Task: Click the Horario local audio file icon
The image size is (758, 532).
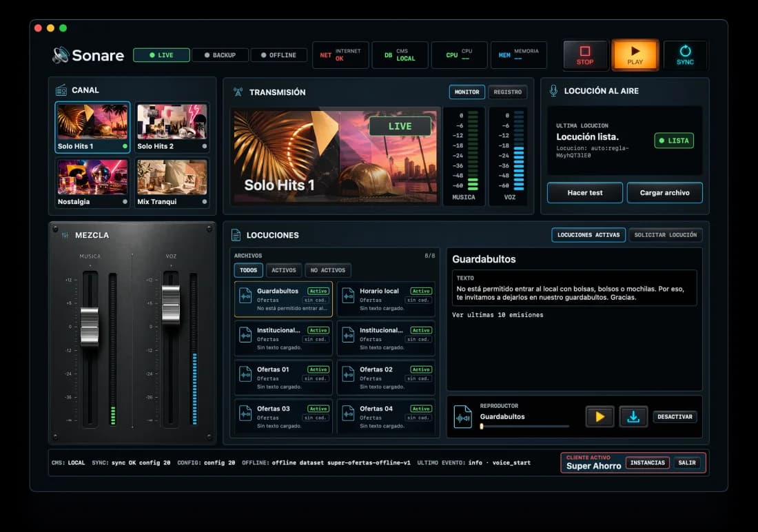Action: coord(348,294)
